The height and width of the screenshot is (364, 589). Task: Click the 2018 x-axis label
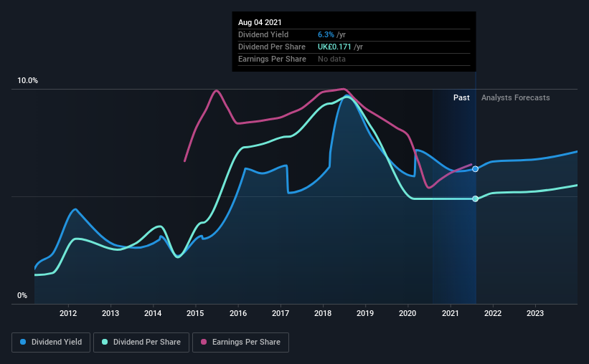[323, 313]
